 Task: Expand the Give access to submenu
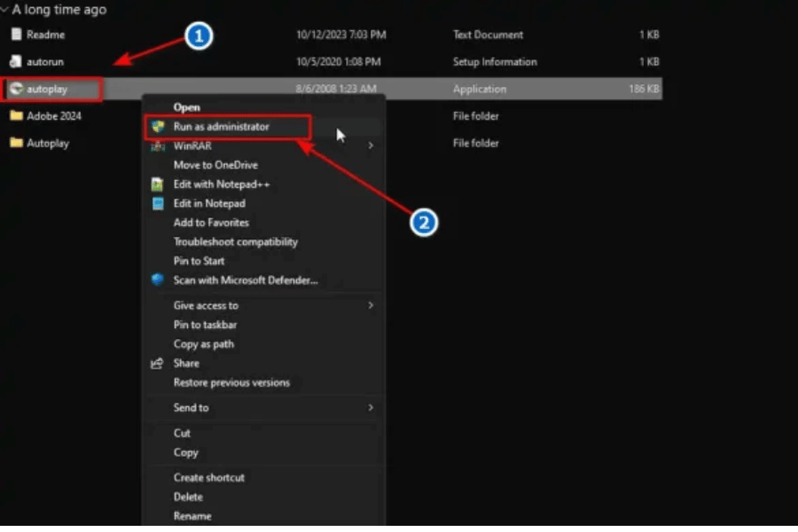tap(371, 305)
